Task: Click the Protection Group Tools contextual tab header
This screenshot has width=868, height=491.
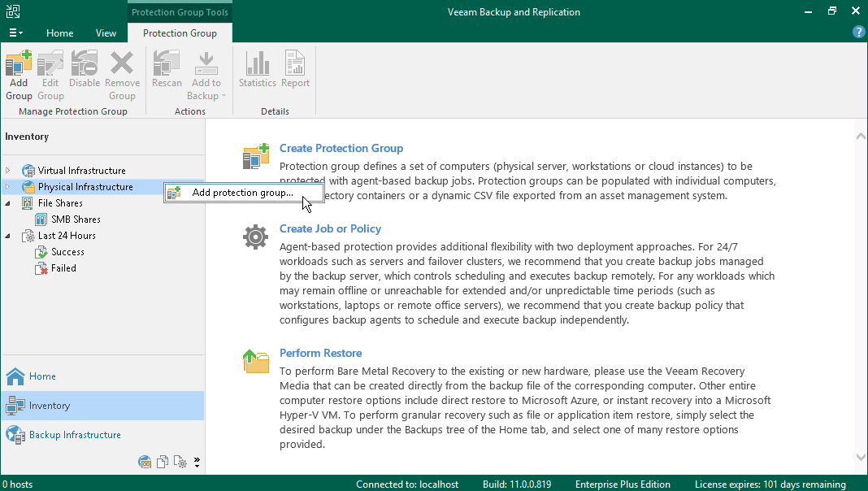Action: (x=180, y=12)
